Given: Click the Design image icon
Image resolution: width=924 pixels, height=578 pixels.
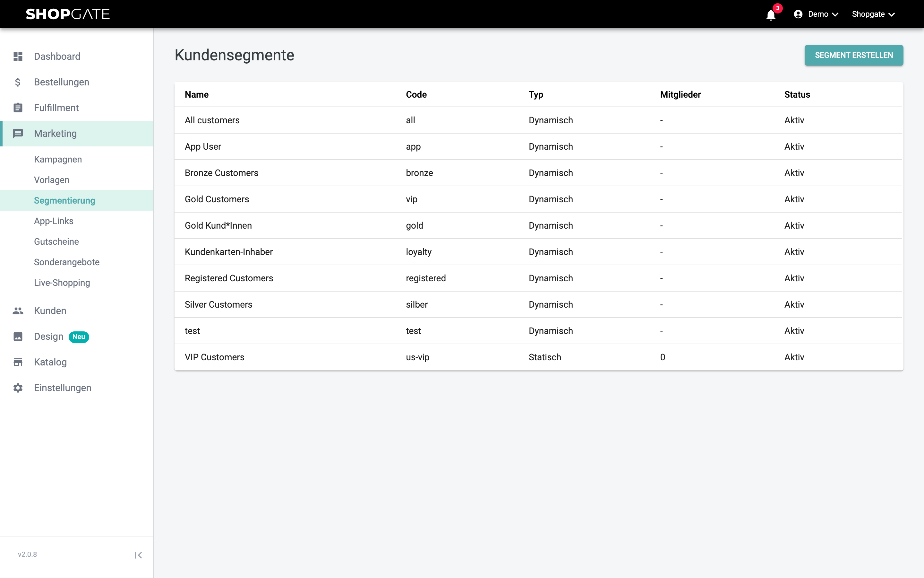Looking at the screenshot, I should 18,337.
